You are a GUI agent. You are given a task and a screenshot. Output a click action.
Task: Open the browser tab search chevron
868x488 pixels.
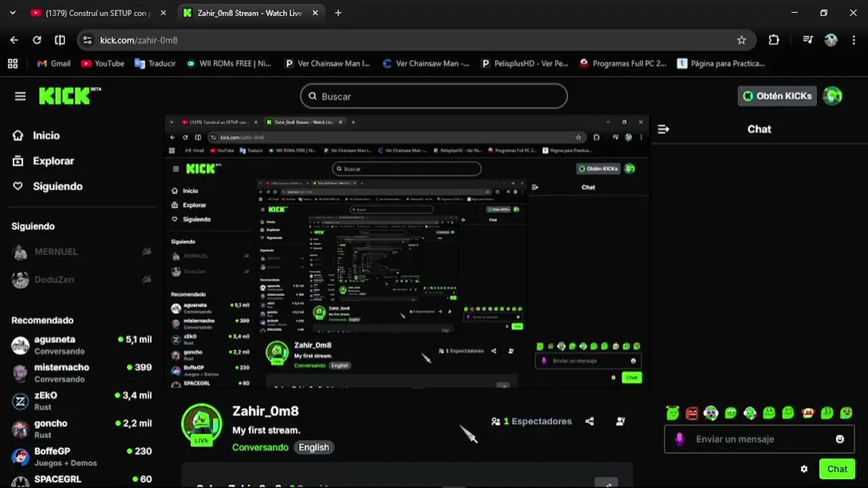(x=13, y=13)
